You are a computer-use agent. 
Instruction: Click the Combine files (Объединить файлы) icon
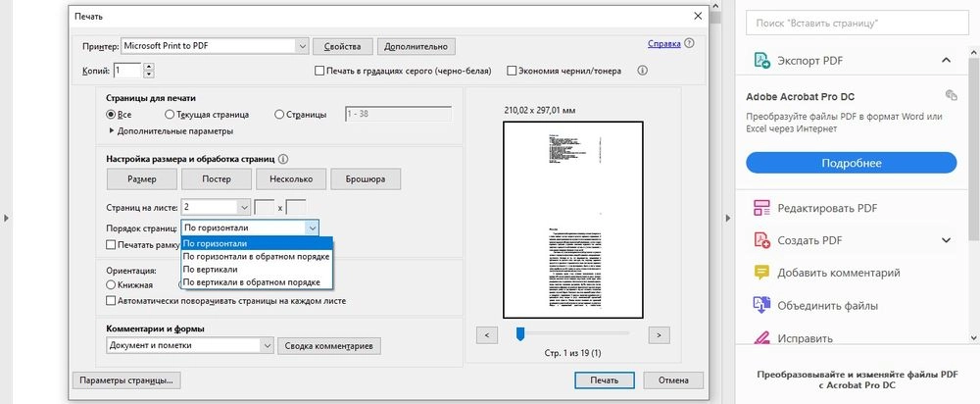pos(761,305)
